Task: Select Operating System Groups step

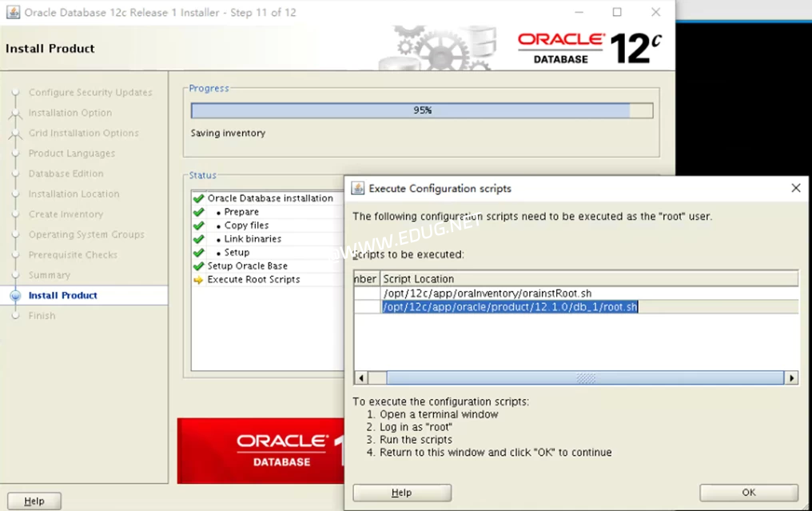Action: pyautogui.click(x=86, y=234)
